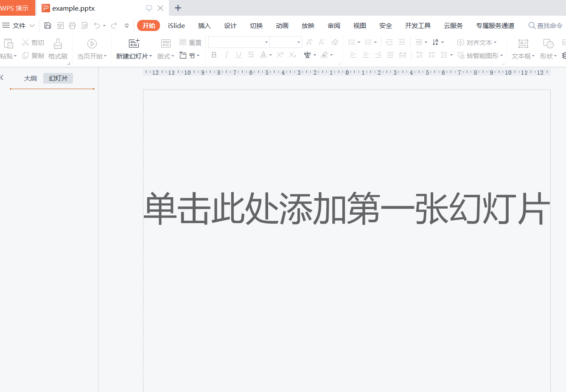Open the font color dropdown arrow
Image resolution: width=566 pixels, height=392 pixels.
(x=270, y=55)
